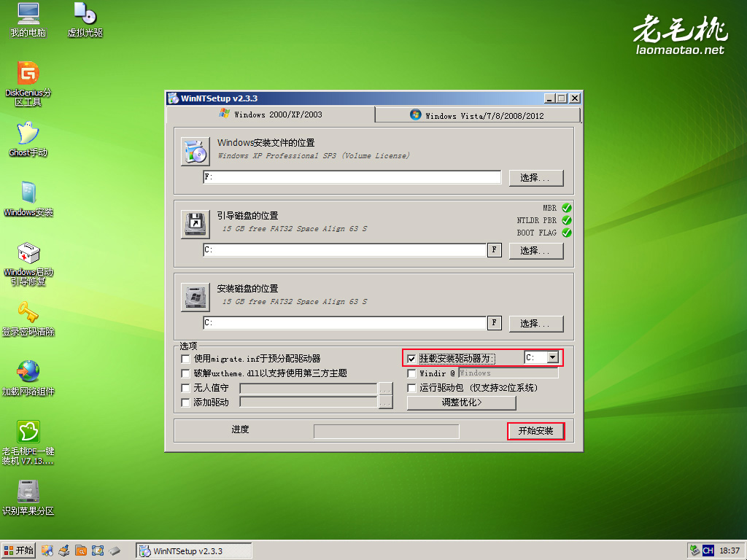Click the 进度 progress bar
Screen dimensions: 747x560
click(x=387, y=431)
